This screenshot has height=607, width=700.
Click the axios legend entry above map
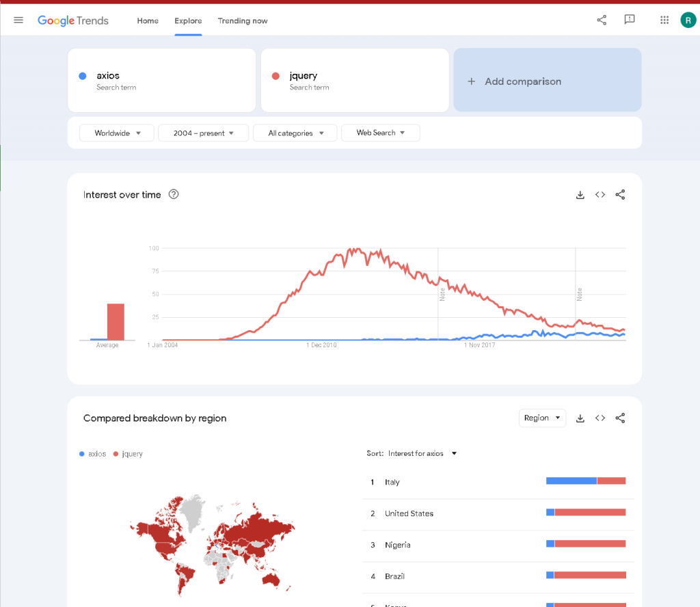coord(93,454)
